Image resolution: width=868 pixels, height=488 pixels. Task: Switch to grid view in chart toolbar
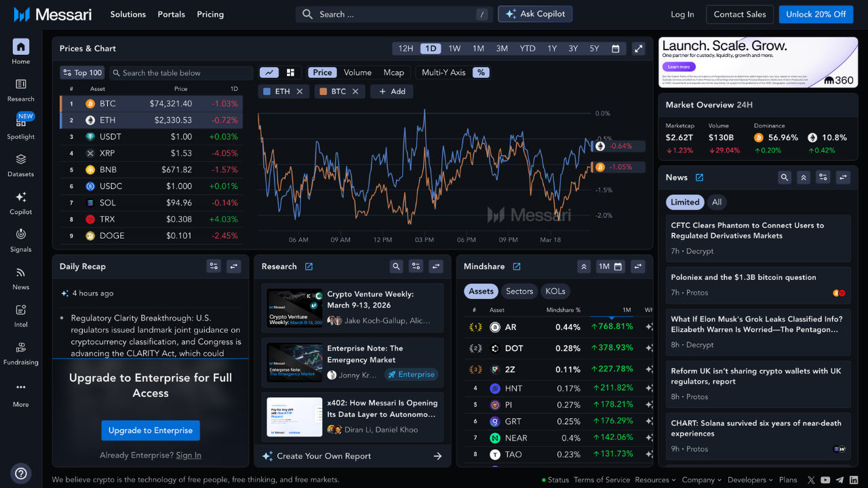click(x=290, y=73)
